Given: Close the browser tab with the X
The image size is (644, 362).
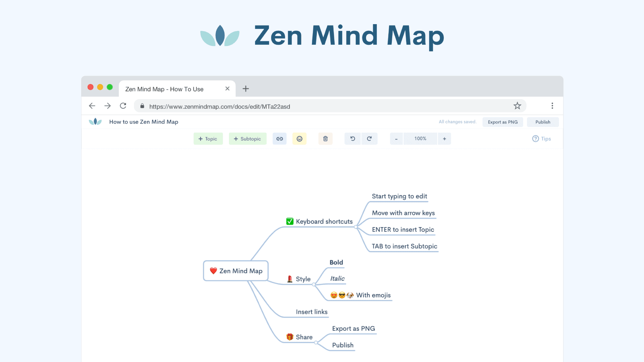Looking at the screenshot, I should pyautogui.click(x=227, y=88).
